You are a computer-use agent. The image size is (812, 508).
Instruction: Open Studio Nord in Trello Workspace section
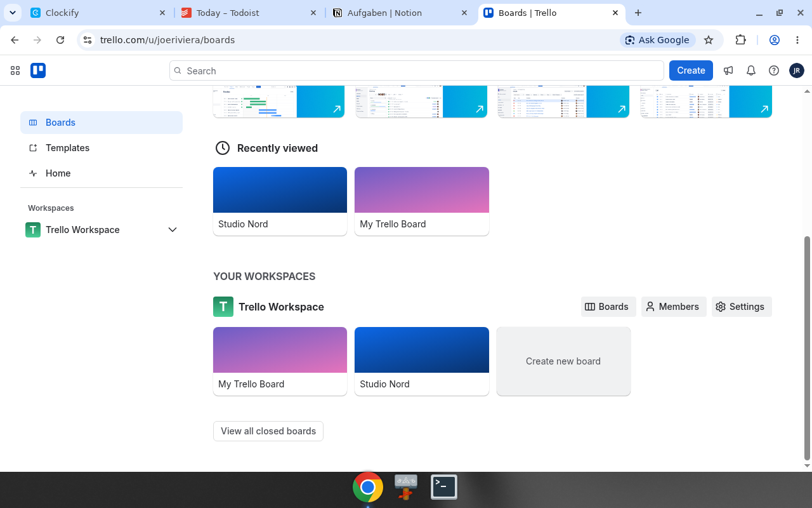pyautogui.click(x=422, y=361)
